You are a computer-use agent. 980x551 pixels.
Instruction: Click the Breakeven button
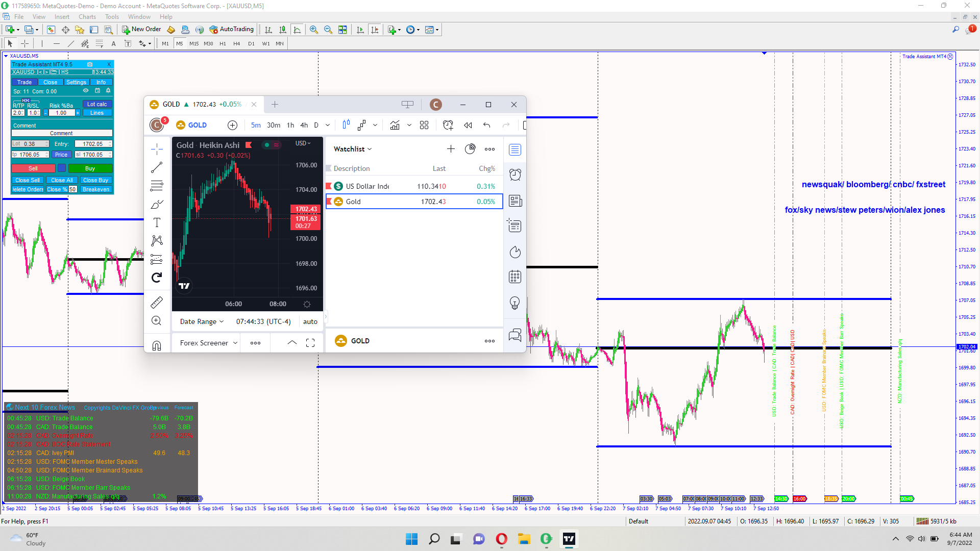pos(96,189)
